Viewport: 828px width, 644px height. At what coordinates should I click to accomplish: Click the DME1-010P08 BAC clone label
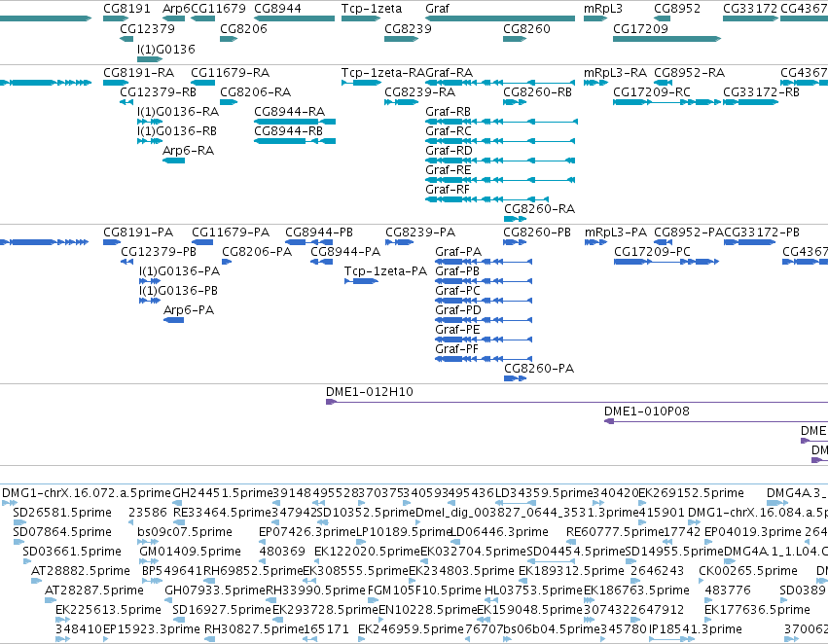646,411
